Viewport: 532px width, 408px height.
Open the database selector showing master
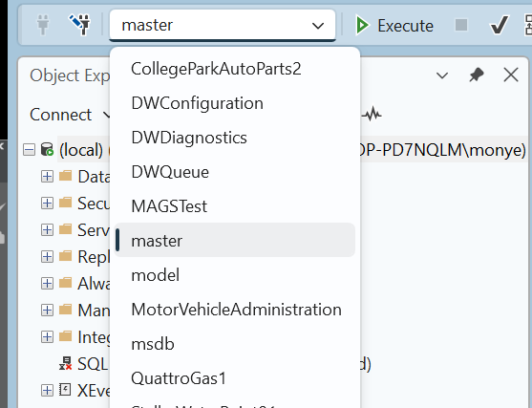point(223,25)
